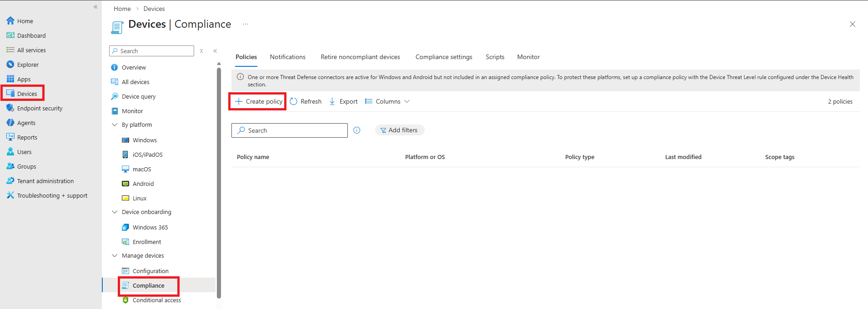Screen dimensions: 868x309
Task: Switch to the Policies tab
Action: pyautogui.click(x=246, y=57)
